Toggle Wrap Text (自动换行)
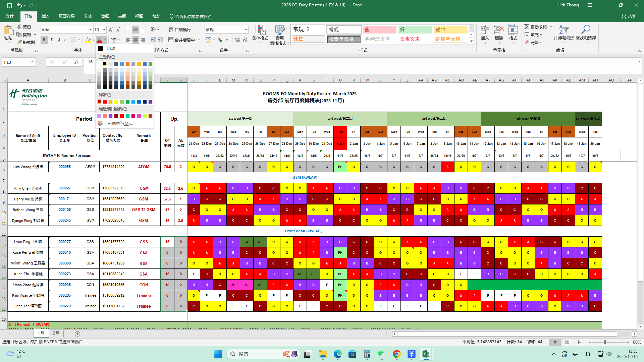 coord(180,30)
